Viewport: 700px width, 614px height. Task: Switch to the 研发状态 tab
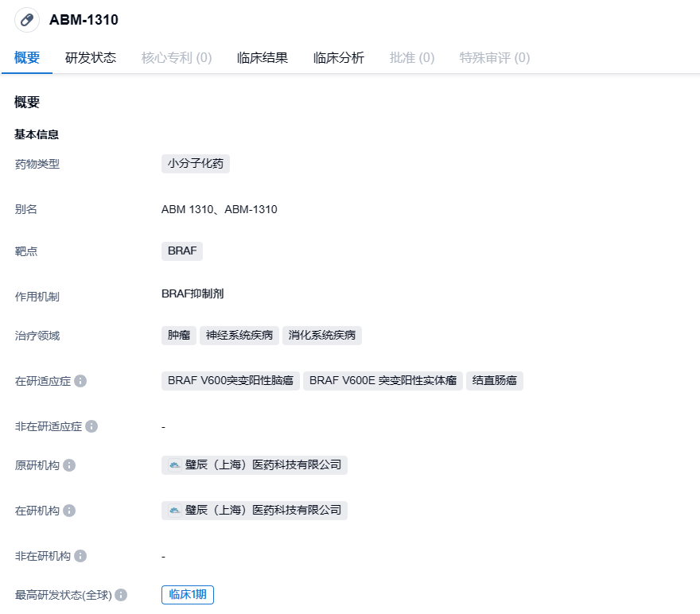click(91, 58)
